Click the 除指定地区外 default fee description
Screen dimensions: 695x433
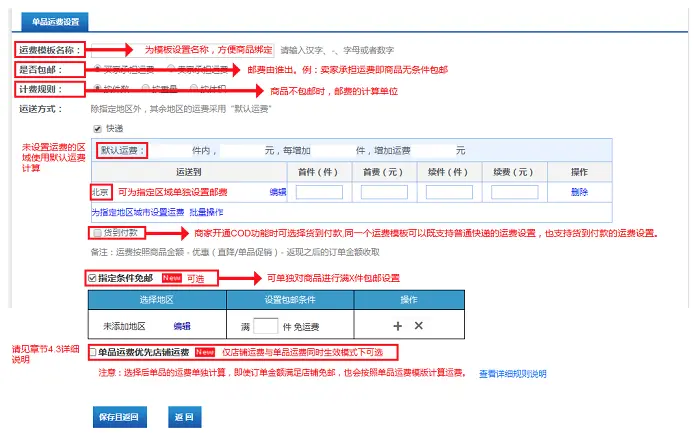click(x=181, y=109)
